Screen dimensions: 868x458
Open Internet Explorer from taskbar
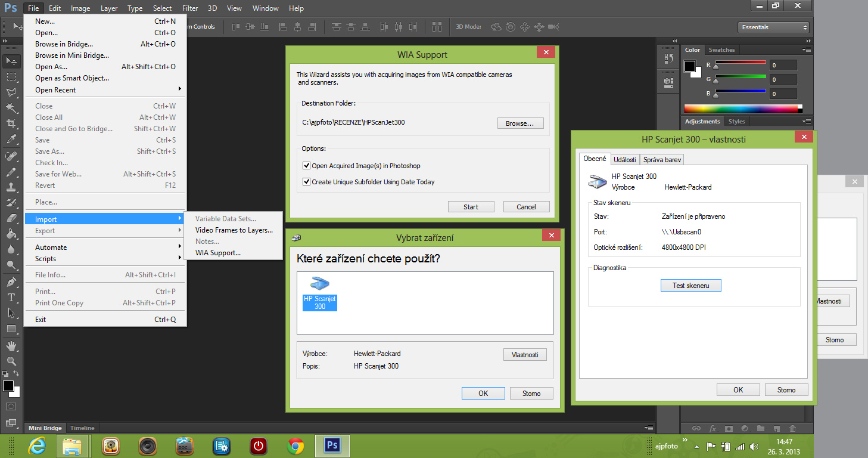37,445
